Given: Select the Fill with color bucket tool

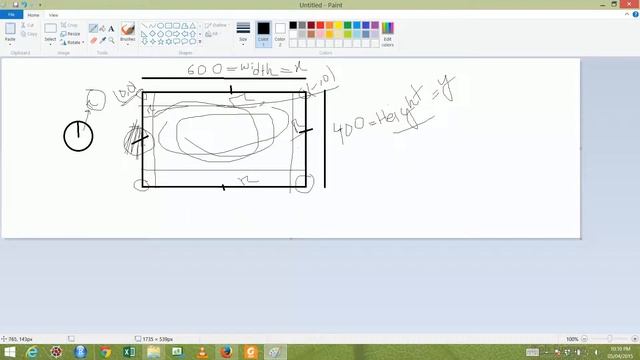Looking at the screenshot, I should pos(102,29).
